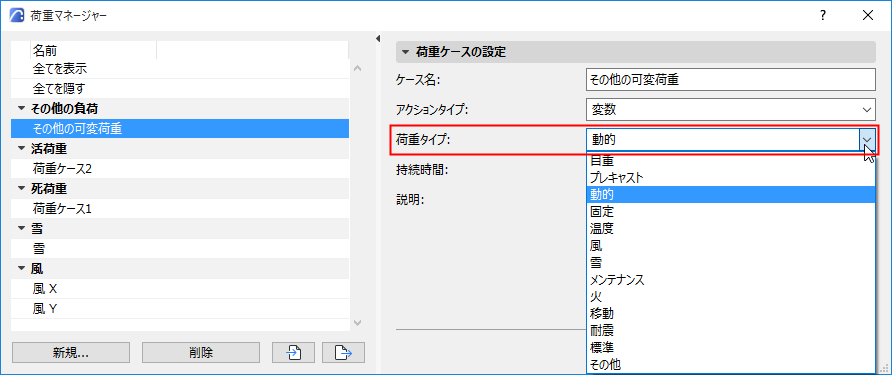The height and width of the screenshot is (375, 892).
Task: Choose 温度 from the load type list
Action: 730,229
